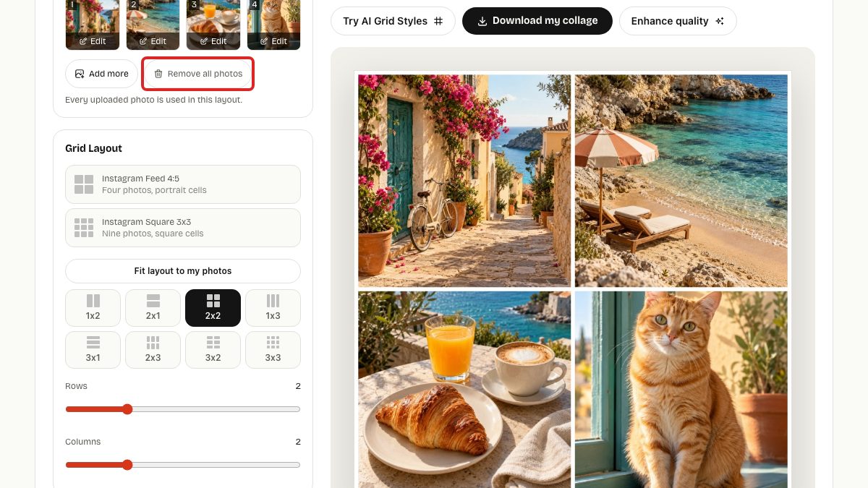The image size is (868, 488).
Task: Click Enhance quality
Action: (678, 21)
